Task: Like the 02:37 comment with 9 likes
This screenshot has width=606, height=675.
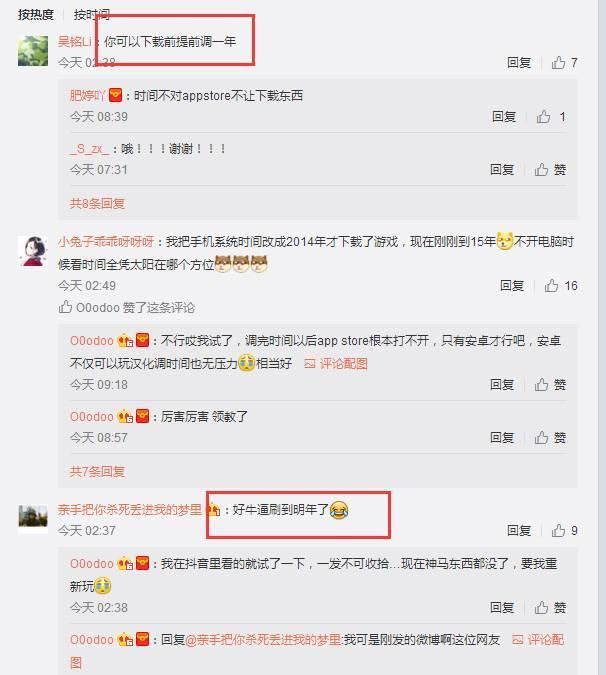Action: point(564,530)
